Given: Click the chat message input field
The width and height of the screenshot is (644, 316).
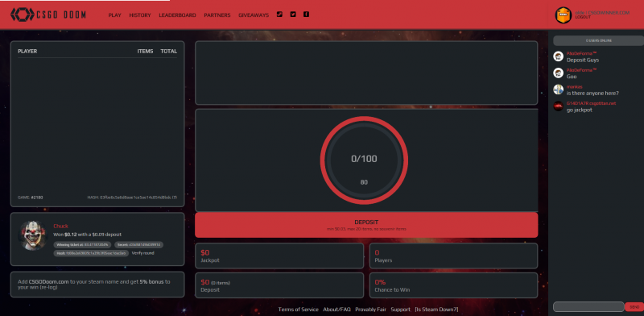Looking at the screenshot, I should (588, 306).
